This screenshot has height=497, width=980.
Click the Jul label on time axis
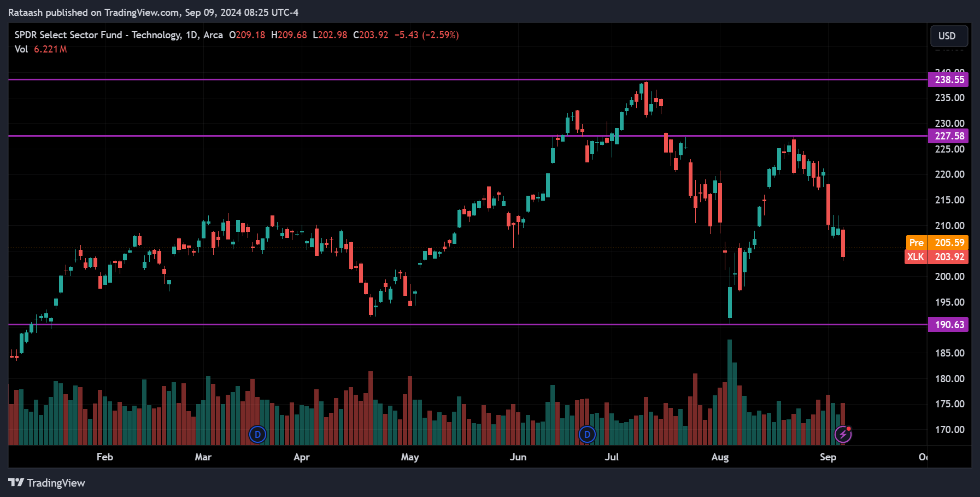pos(612,457)
